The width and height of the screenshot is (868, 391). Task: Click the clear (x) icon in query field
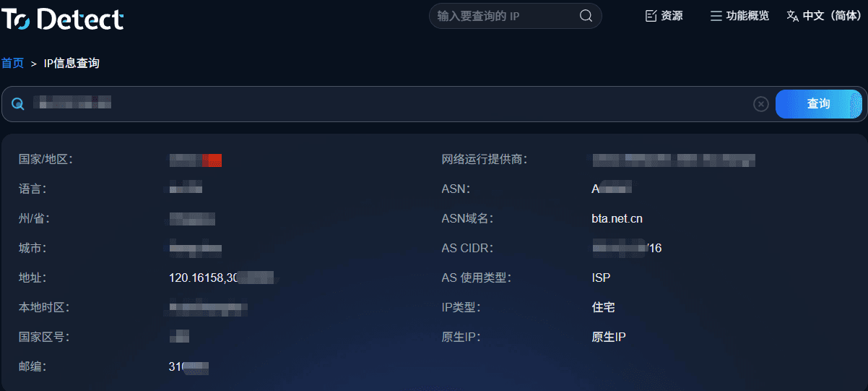click(760, 104)
